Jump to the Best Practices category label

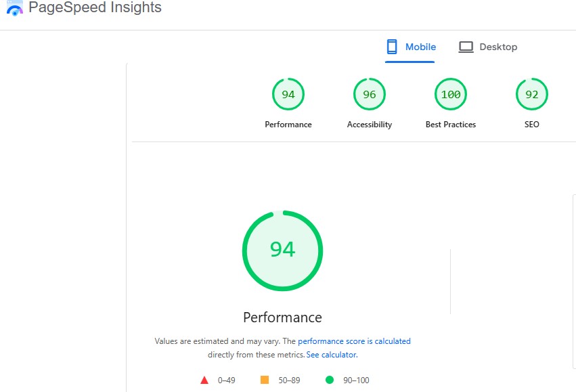coord(451,125)
